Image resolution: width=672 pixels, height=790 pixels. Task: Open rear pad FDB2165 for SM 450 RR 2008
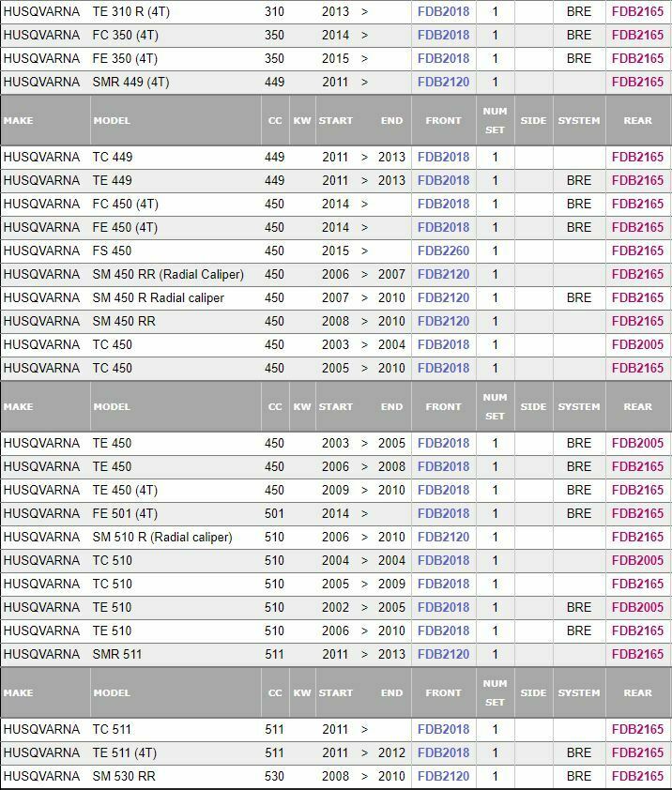(x=637, y=321)
